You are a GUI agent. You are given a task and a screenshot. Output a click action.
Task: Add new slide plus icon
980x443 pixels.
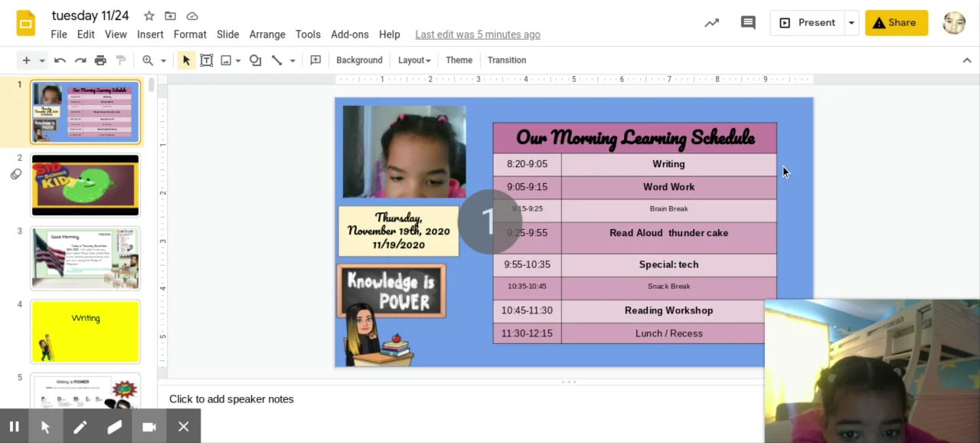tap(26, 60)
